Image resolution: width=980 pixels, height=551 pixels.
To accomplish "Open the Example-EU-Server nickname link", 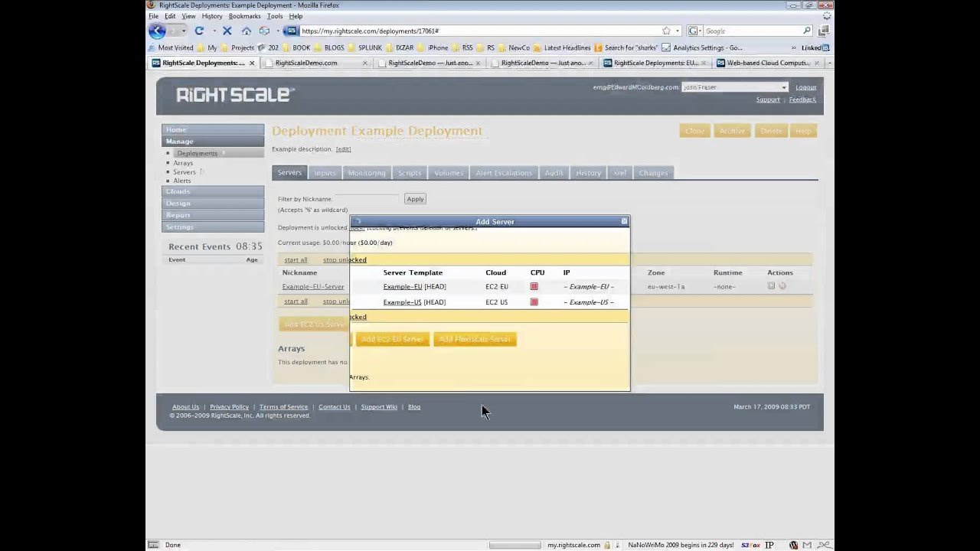I will 313,286.
